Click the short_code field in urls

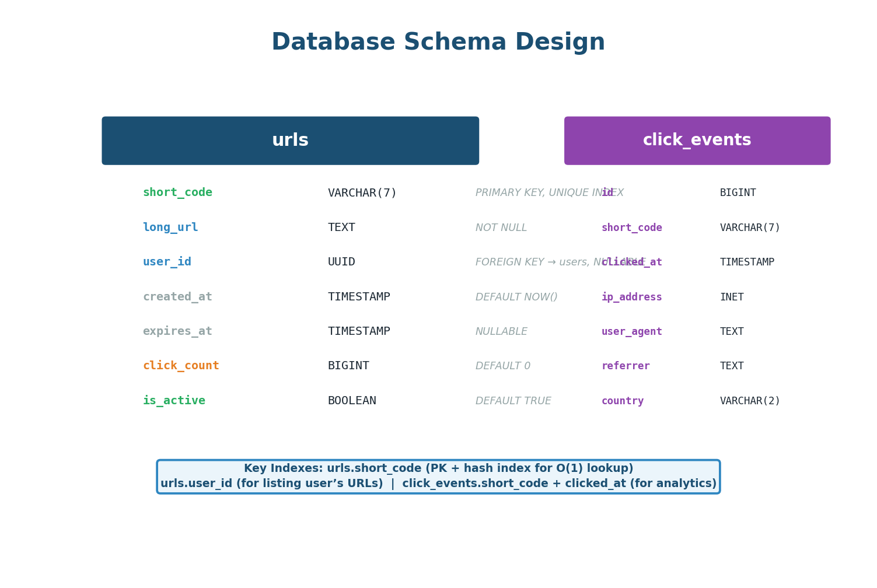click(177, 192)
